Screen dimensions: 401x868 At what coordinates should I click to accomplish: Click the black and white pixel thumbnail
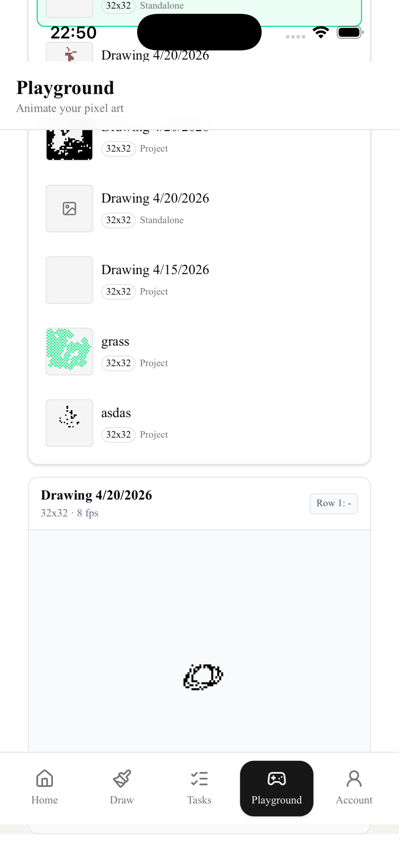[70, 146]
